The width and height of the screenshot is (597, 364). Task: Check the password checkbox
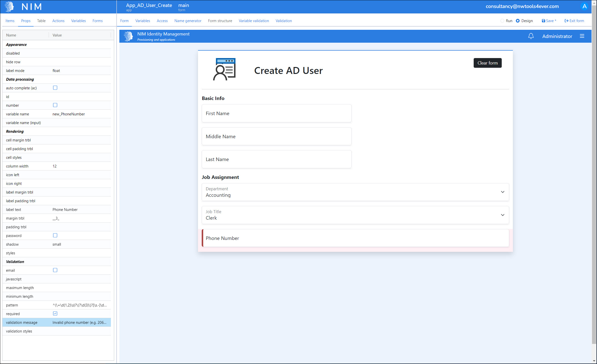pos(55,235)
